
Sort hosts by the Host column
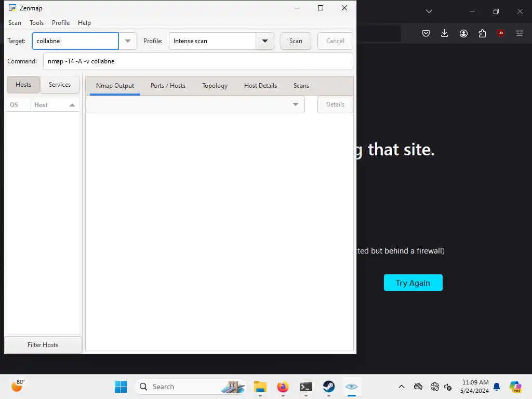(x=55, y=105)
